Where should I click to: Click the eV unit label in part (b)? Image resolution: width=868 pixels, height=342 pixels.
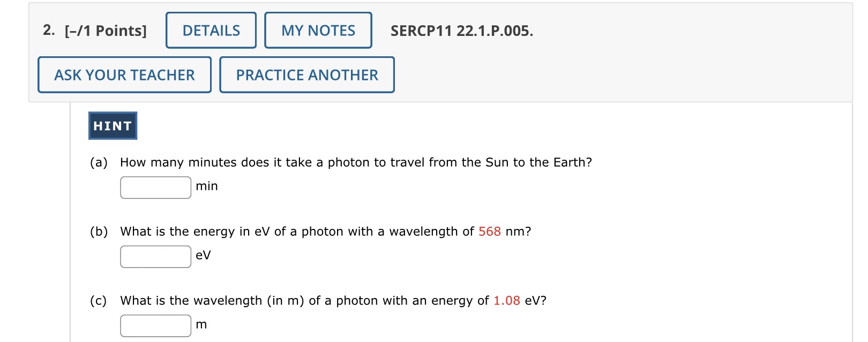[x=203, y=255]
